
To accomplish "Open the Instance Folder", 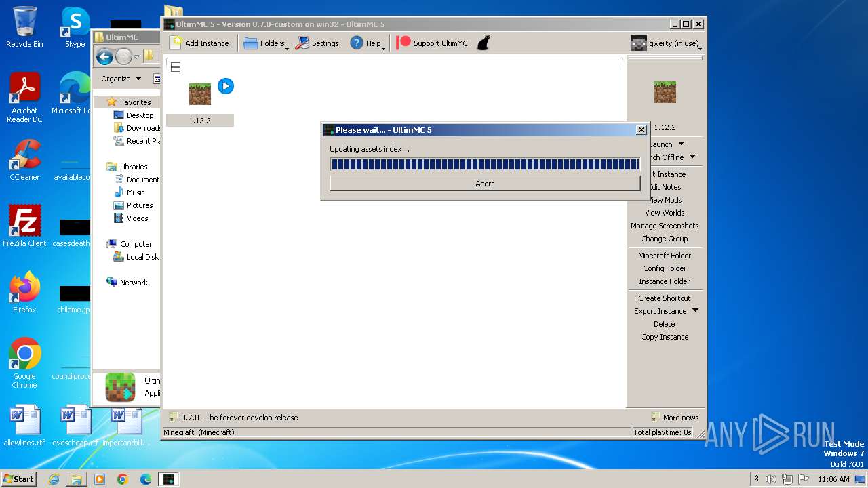I will [665, 281].
